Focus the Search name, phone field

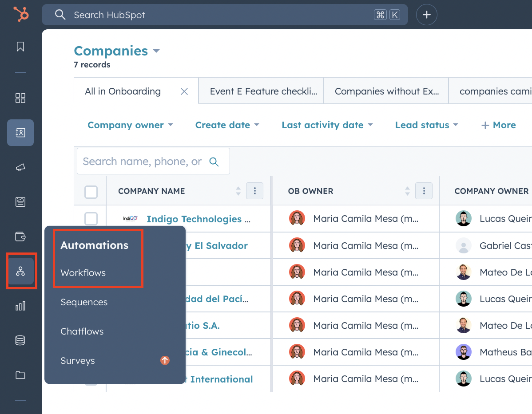click(153, 161)
